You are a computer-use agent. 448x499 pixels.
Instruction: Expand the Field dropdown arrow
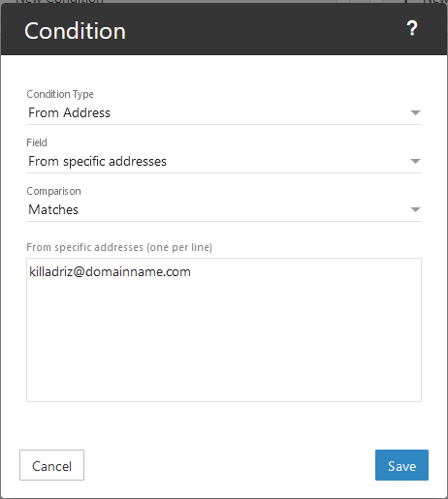tap(415, 161)
